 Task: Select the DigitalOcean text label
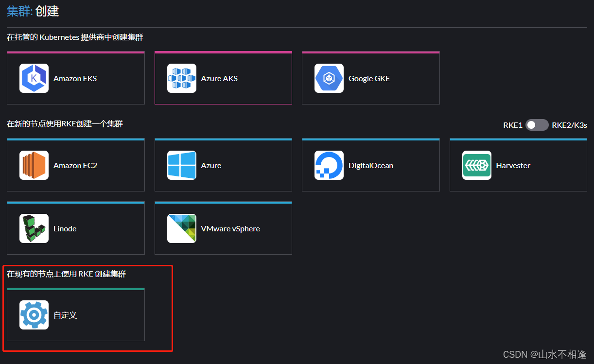coord(371,166)
